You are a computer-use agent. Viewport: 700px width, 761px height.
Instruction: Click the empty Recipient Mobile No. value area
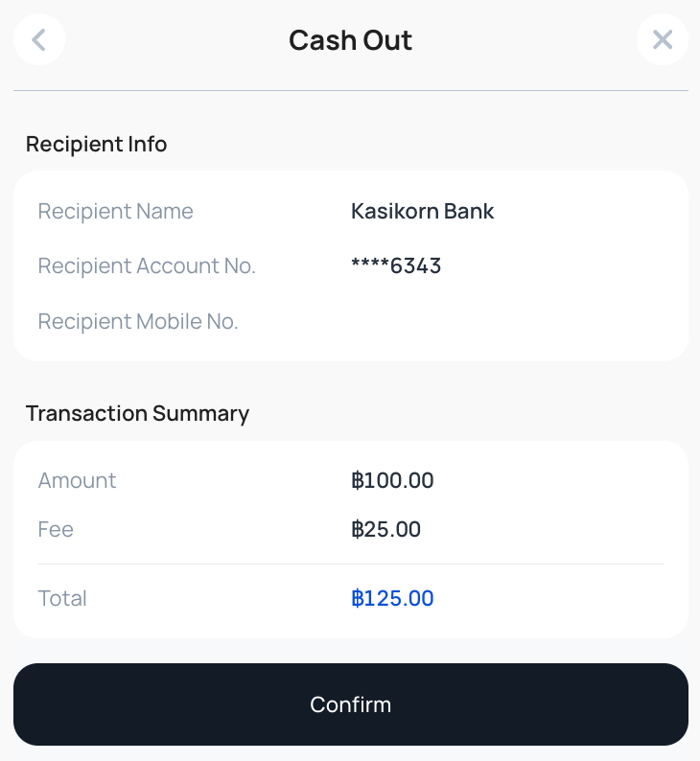coord(422,321)
